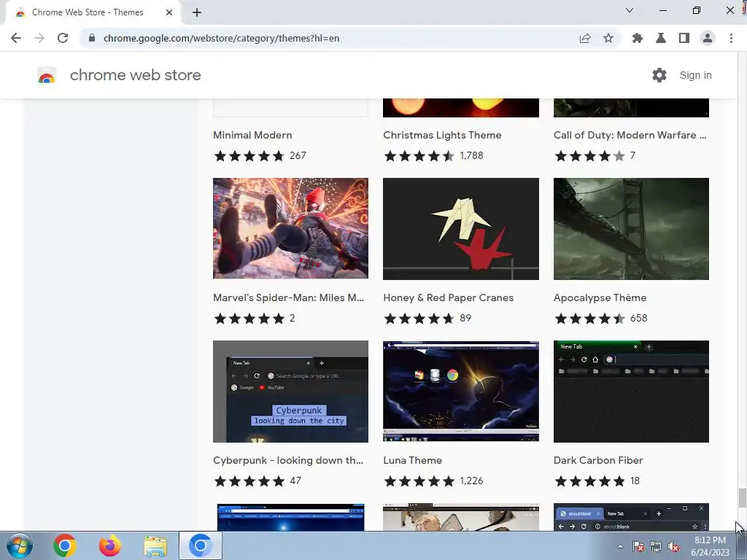Open the Cyberpunk looking down the city thumbnail
Screen dimensions: 747x560
pos(290,392)
